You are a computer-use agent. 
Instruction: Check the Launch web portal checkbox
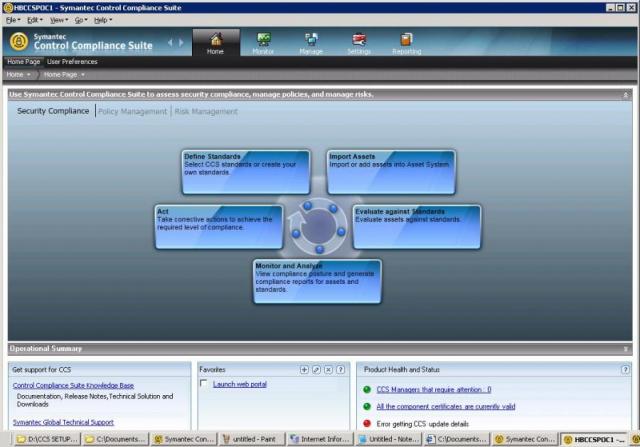tap(204, 383)
